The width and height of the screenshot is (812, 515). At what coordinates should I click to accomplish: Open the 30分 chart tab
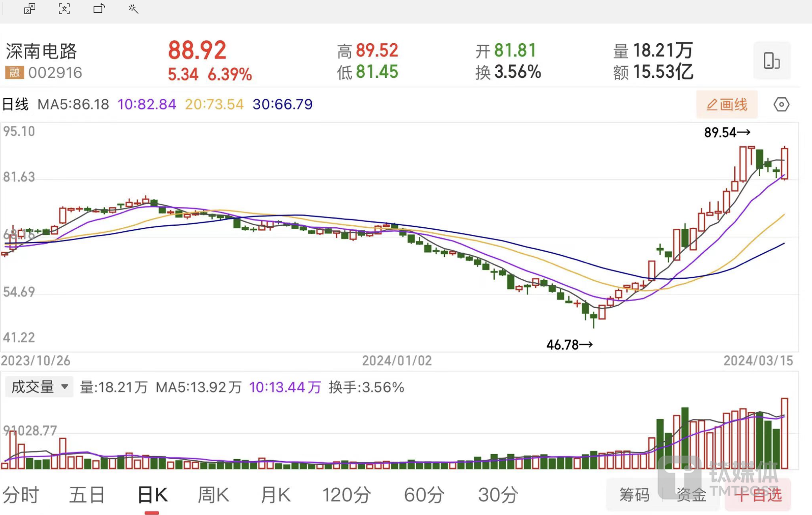point(498,495)
